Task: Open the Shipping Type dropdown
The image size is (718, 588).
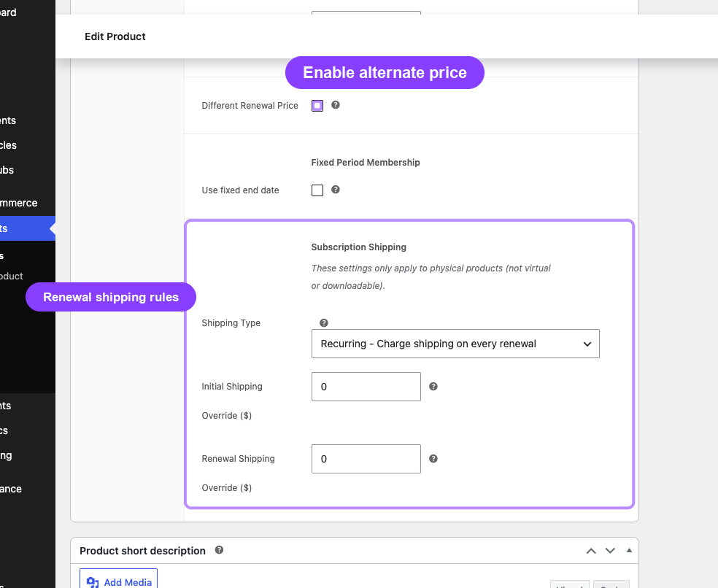Action: click(455, 344)
